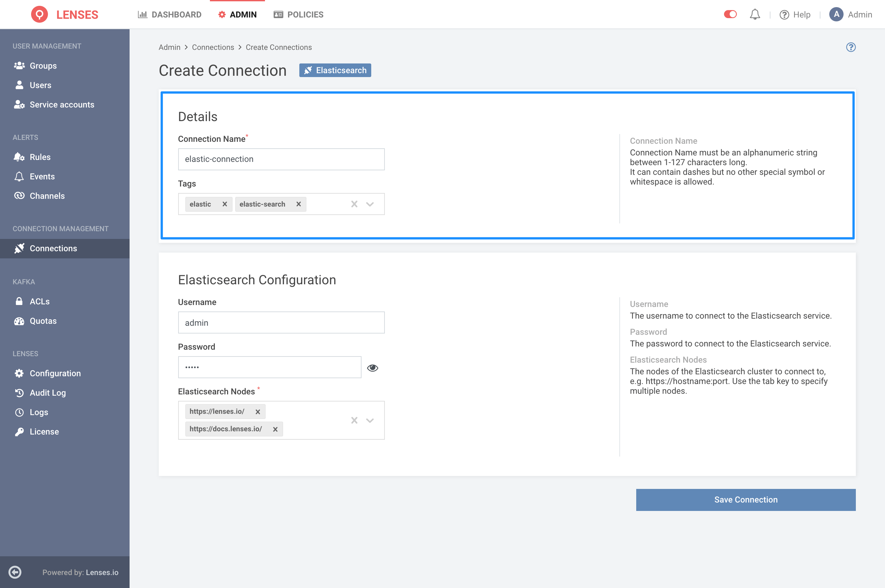This screenshot has width=885, height=588.
Task: Click the Admin username text
Action: [860, 14]
